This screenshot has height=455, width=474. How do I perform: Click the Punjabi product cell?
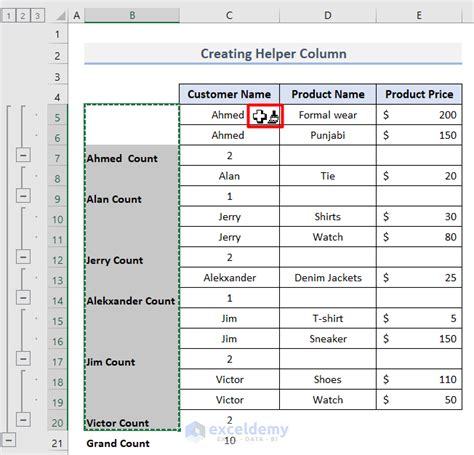tap(328, 135)
